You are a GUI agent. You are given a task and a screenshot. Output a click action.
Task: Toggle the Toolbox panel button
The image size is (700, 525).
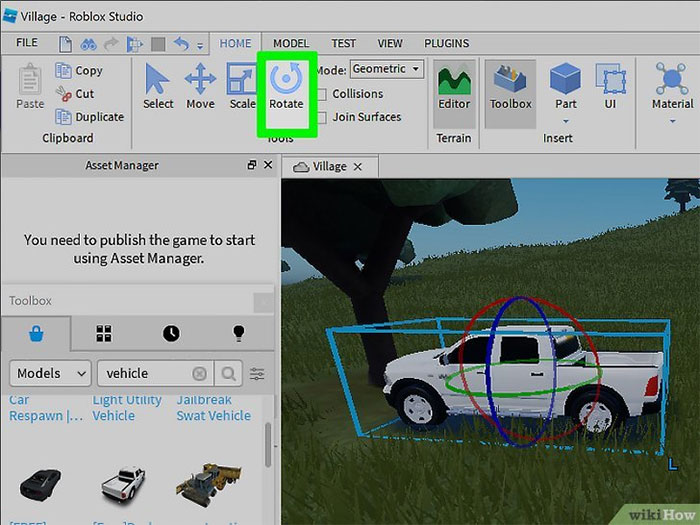[510, 86]
